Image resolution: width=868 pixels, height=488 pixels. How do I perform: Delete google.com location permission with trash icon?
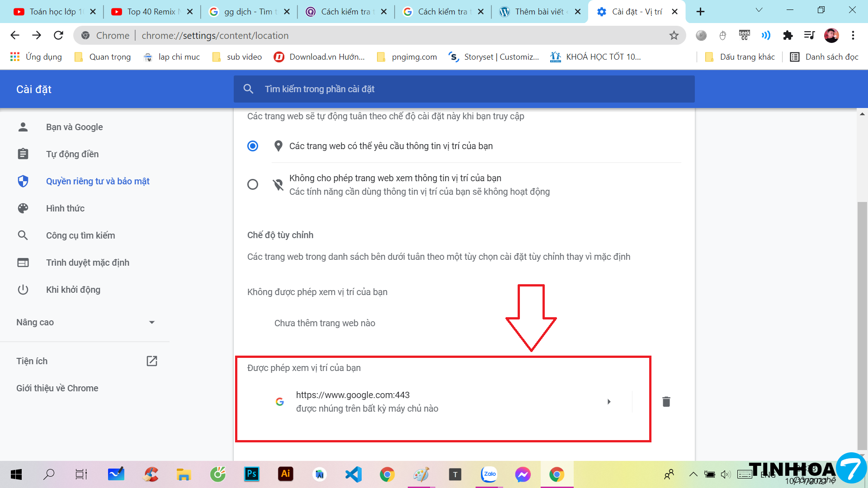tap(666, 402)
